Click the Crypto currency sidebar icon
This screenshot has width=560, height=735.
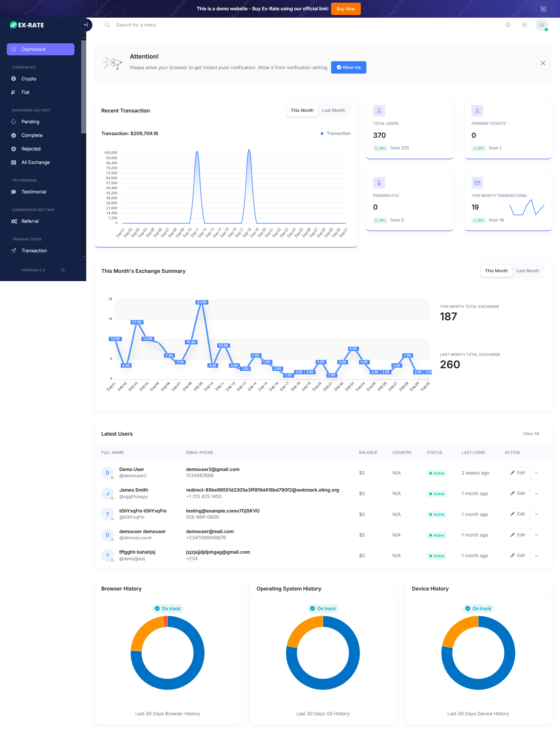[x=14, y=79]
